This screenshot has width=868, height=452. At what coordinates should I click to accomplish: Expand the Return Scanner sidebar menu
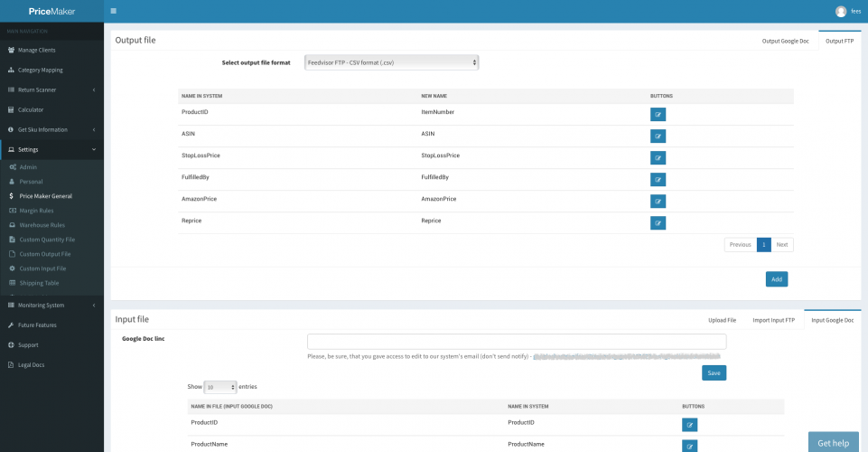pos(51,89)
